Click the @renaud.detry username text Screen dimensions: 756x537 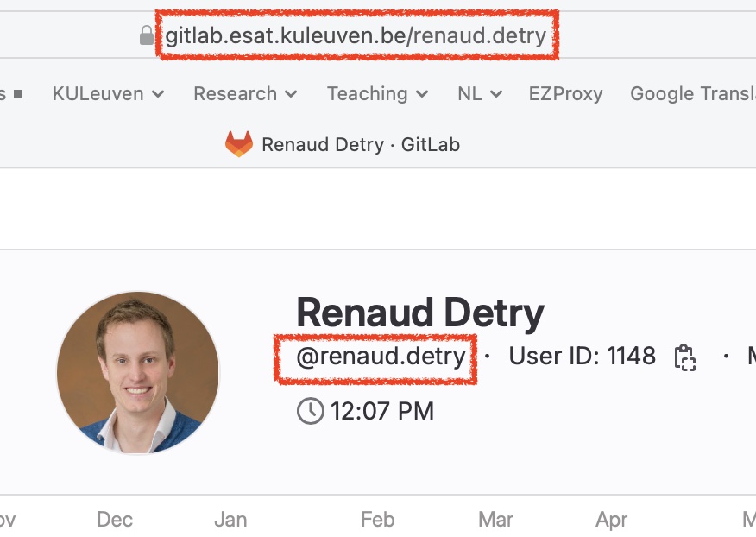coord(381,357)
